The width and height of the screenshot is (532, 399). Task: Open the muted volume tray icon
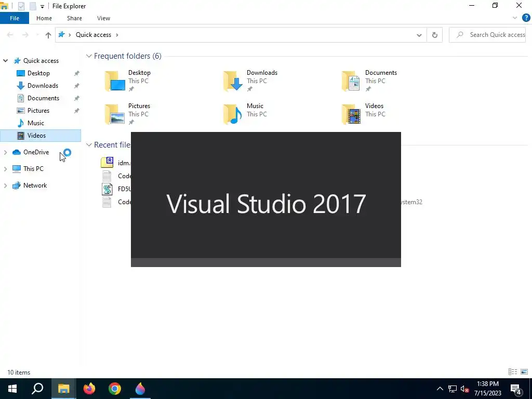click(x=464, y=389)
